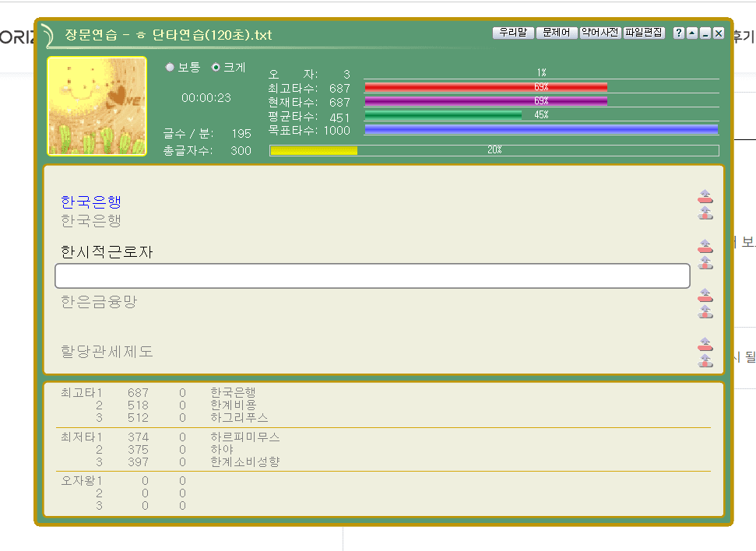This screenshot has height=551, width=756.
Task: Click the sun character avatar image
Action: click(97, 107)
